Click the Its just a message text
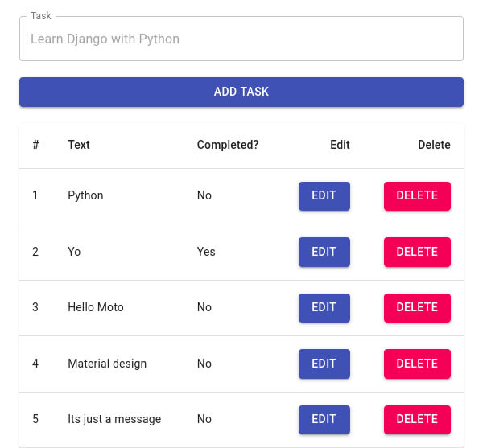This screenshot has width=483, height=448. click(114, 419)
